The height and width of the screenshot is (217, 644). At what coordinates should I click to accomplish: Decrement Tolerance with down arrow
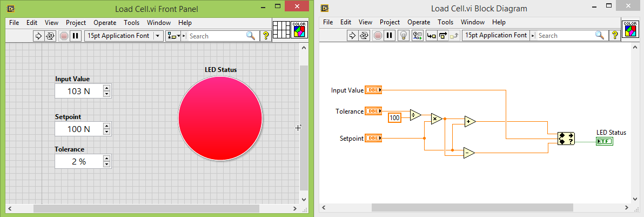107,165
